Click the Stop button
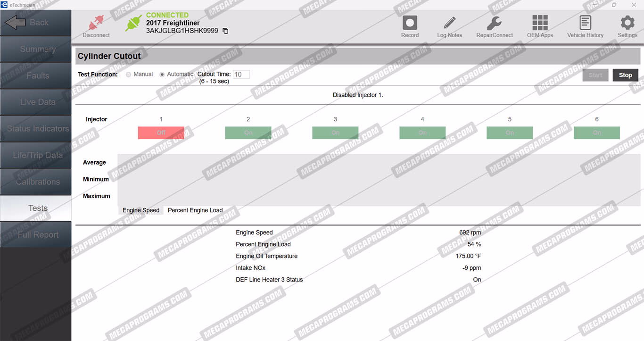The image size is (644, 341). 626,75
